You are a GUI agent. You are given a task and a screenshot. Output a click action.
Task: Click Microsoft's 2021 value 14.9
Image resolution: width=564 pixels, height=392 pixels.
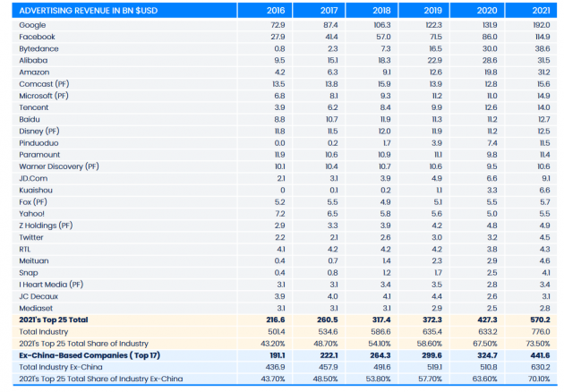[x=543, y=96]
